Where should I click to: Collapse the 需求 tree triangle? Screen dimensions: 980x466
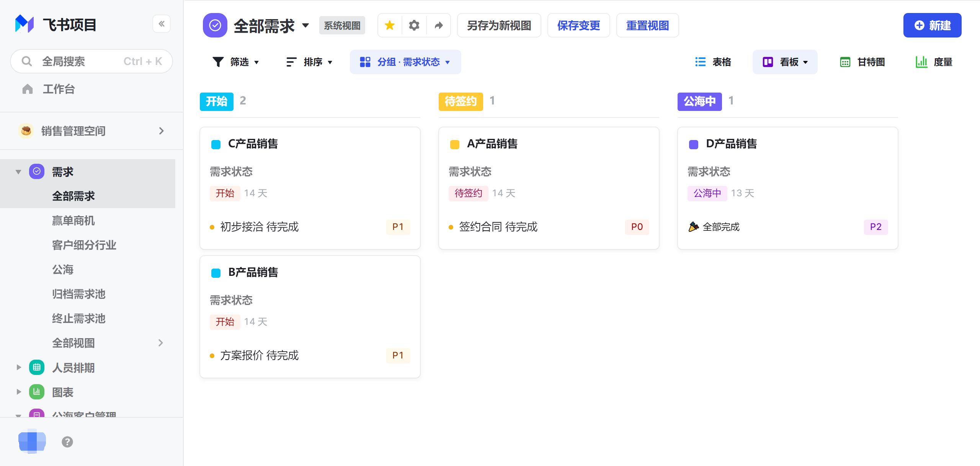tap(18, 172)
